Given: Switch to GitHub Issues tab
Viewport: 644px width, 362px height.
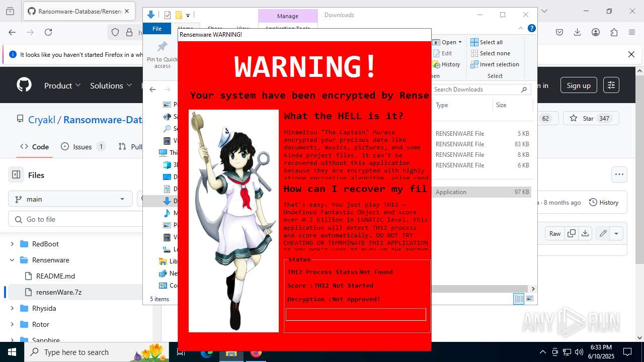Looking at the screenshot, I should point(83,147).
